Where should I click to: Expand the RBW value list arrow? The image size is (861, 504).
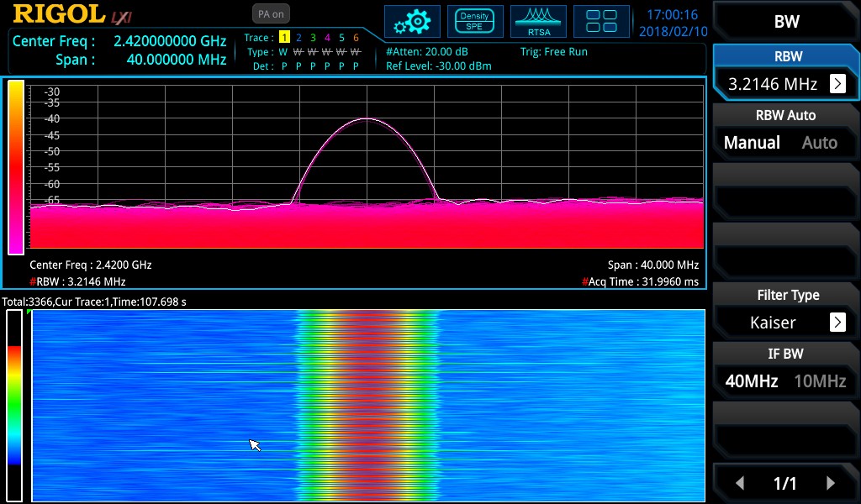[x=837, y=83]
